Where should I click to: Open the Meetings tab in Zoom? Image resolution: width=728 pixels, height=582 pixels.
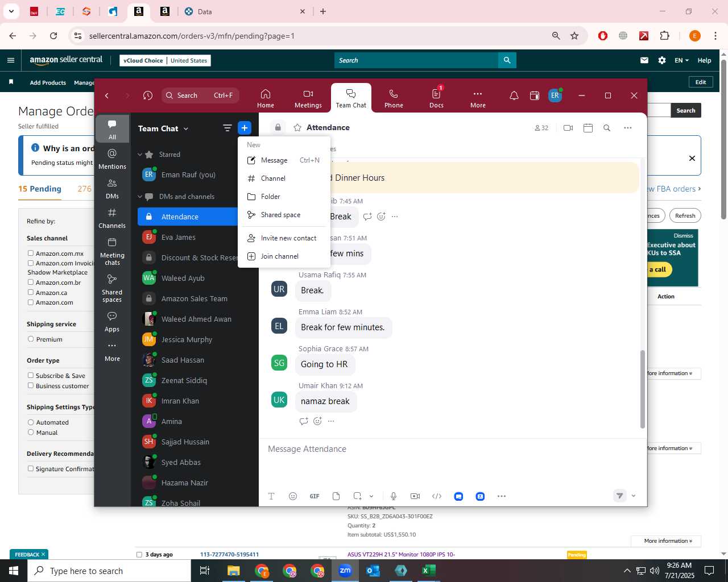coord(308,98)
